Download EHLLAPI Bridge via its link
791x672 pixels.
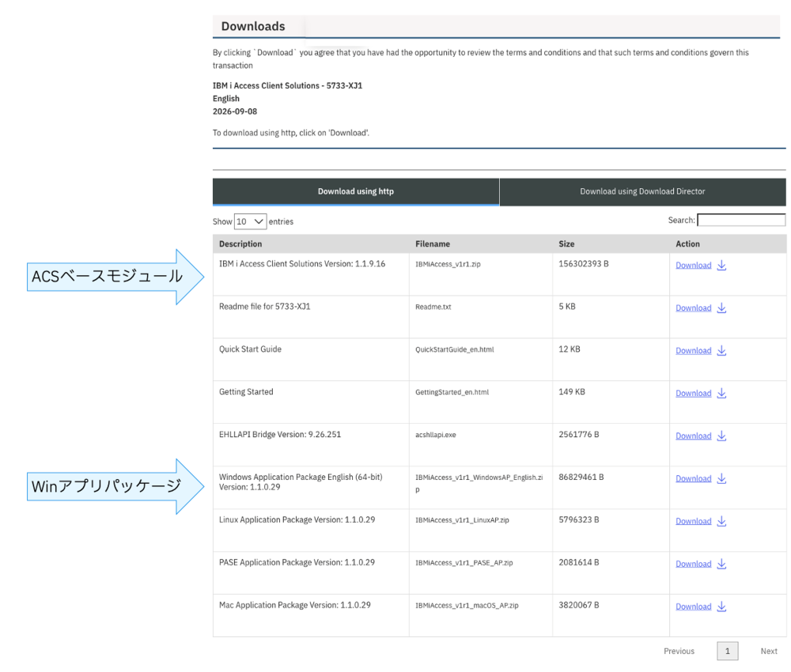[693, 436]
